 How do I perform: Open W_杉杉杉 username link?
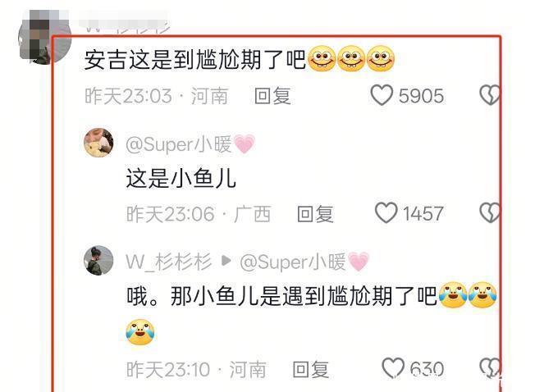[x=168, y=262]
